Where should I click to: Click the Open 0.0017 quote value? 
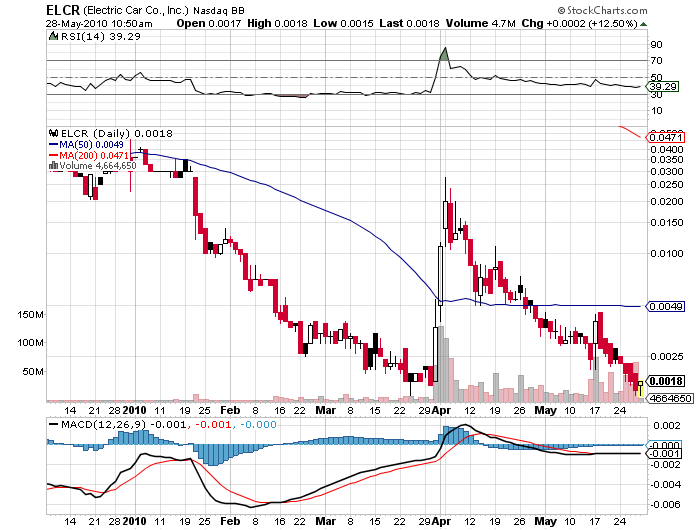208,23
